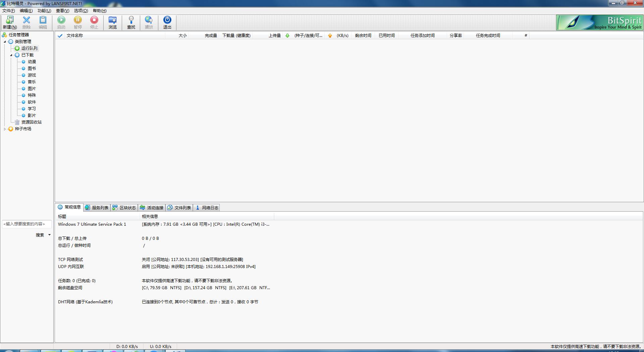The image size is (644, 352).
Task: Expand the 种子市场 node
Action: pos(5,129)
